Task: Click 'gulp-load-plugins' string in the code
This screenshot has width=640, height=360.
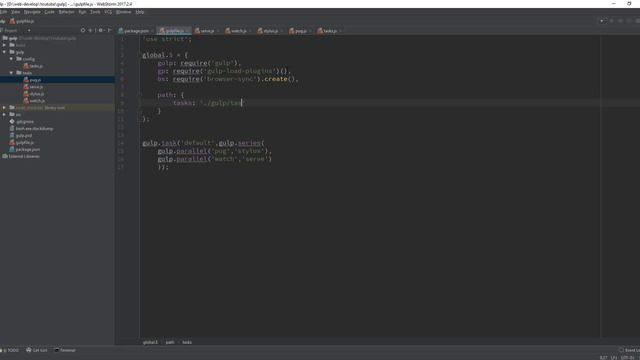Action: click(240, 71)
